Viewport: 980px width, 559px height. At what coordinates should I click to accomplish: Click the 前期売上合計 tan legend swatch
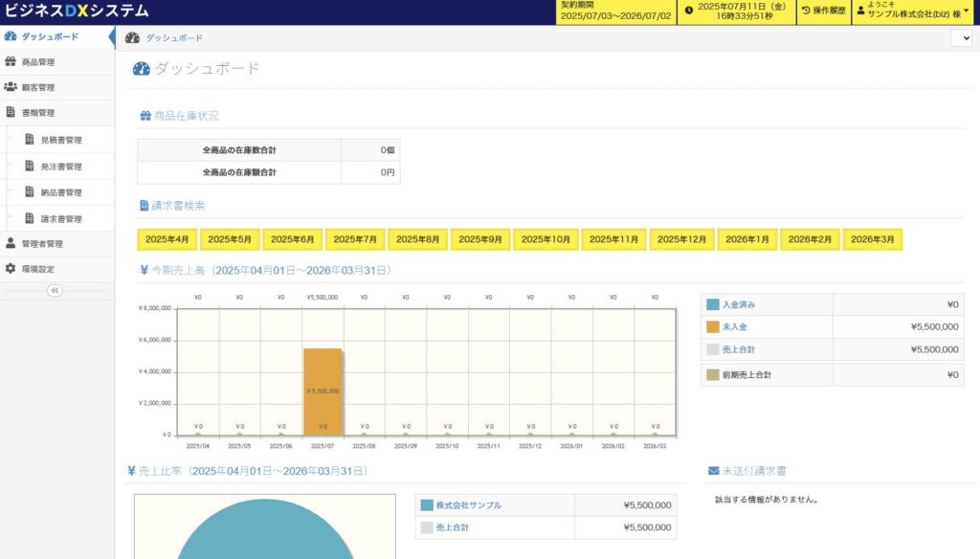712,374
